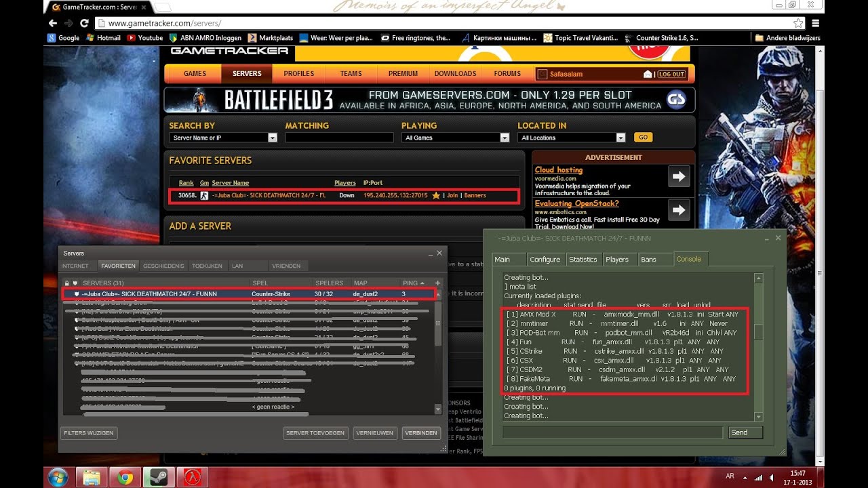Click VAC shield column icon in Servers list
Viewport: 868px width, 488px height.
click(75, 283)
